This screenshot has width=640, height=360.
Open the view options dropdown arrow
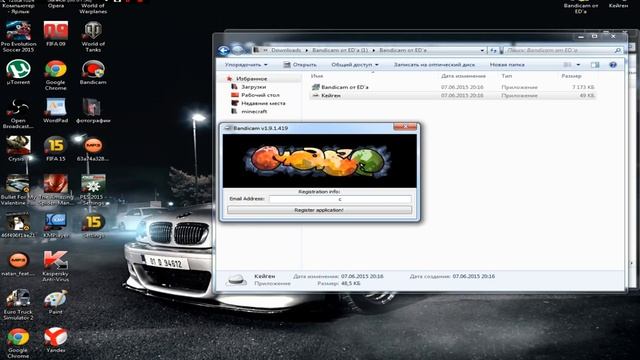578,64
